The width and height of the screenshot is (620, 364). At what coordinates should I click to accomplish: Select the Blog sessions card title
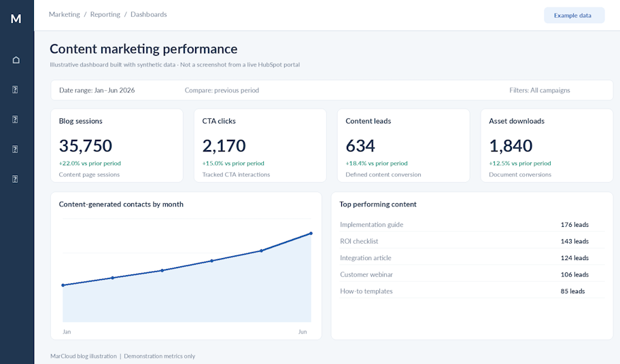81,121
